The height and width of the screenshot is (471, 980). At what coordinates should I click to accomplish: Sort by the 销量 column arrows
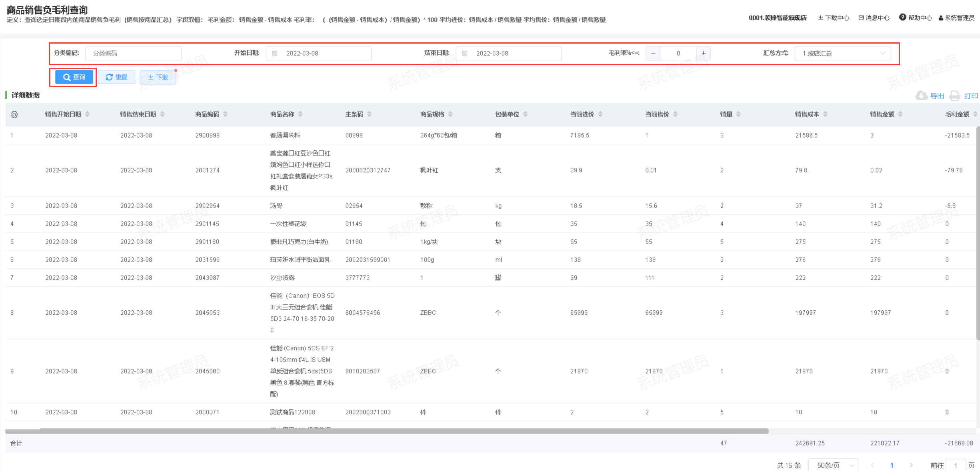tap(738, 114)
